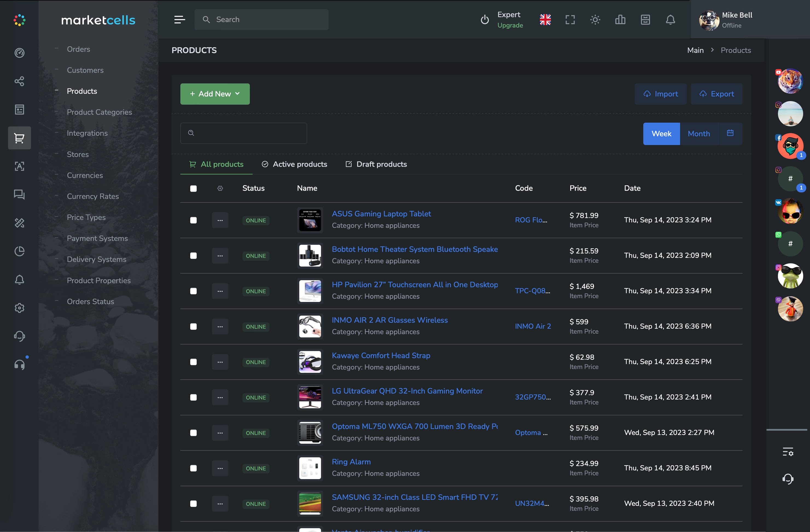Screen dimensions: 810x532
Task: Open the share nodes sidebar icon
Action: pos(19,81)
